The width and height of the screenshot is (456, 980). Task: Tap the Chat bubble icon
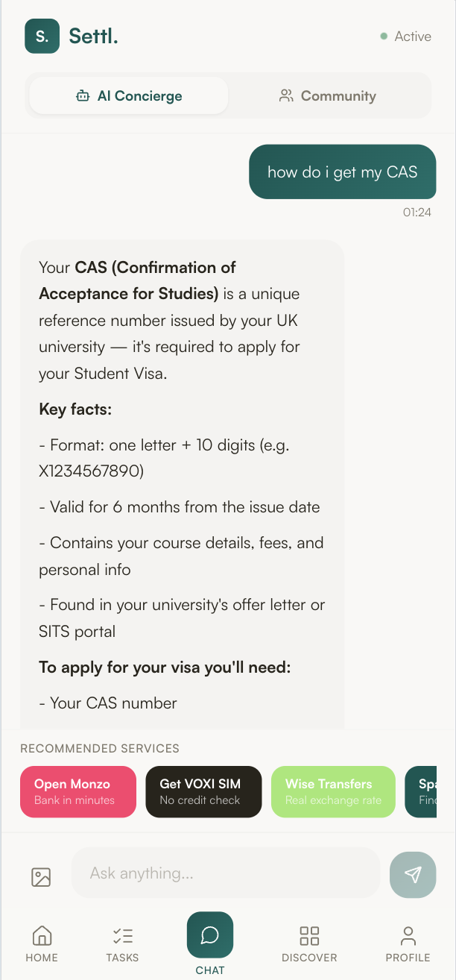point(210,935)
